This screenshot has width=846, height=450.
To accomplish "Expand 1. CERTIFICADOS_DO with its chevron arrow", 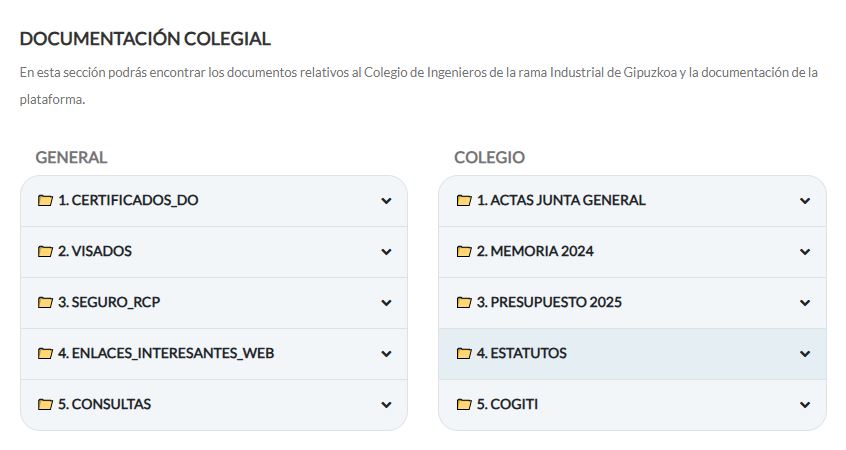I will (x=386, y=201).
